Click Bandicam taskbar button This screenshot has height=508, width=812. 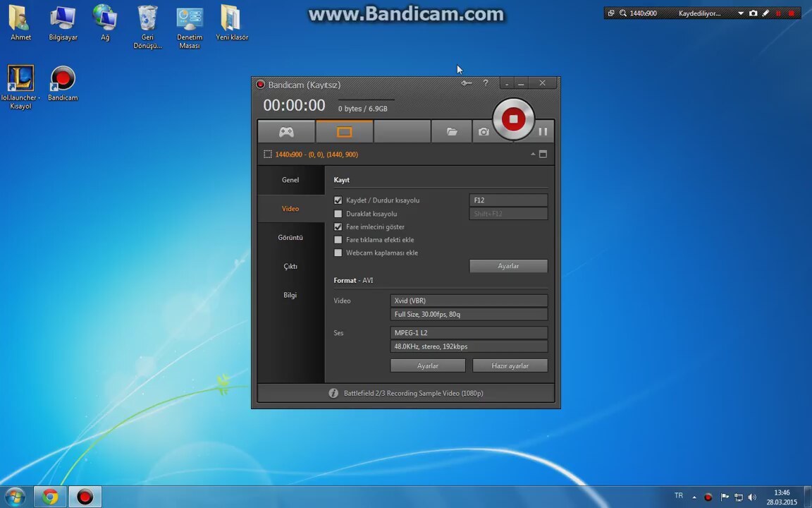[85, 497]
